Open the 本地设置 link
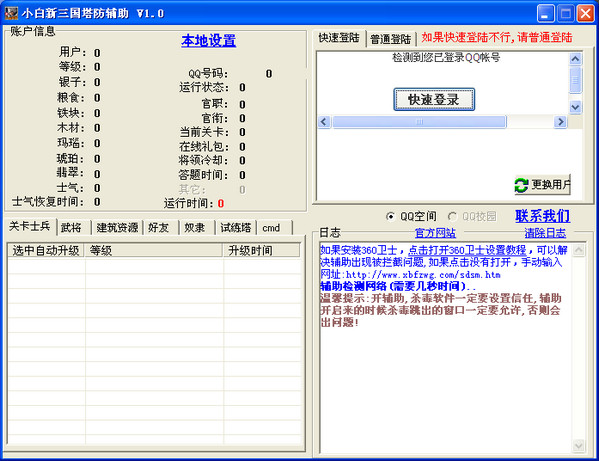The width and height of the screenshot is (599, 461). [209, 40]
